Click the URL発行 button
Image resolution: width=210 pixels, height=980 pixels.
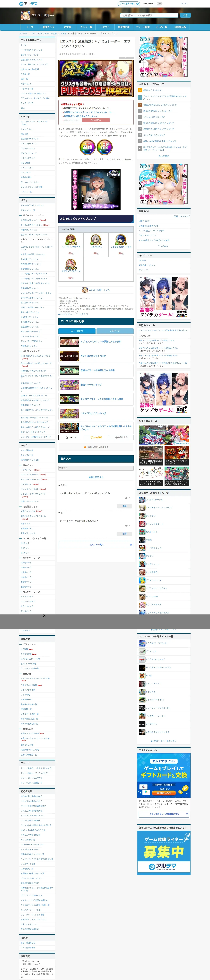pos(96,438)
